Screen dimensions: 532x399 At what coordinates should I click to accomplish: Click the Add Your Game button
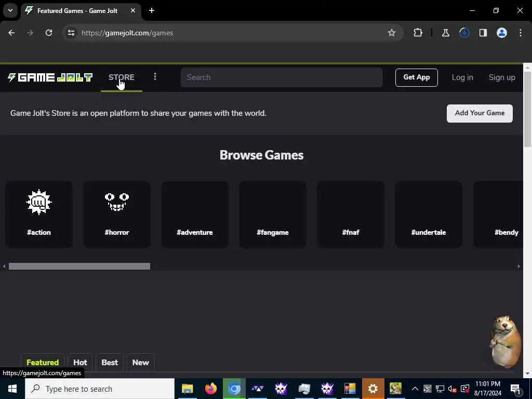(x=480, y=113)
